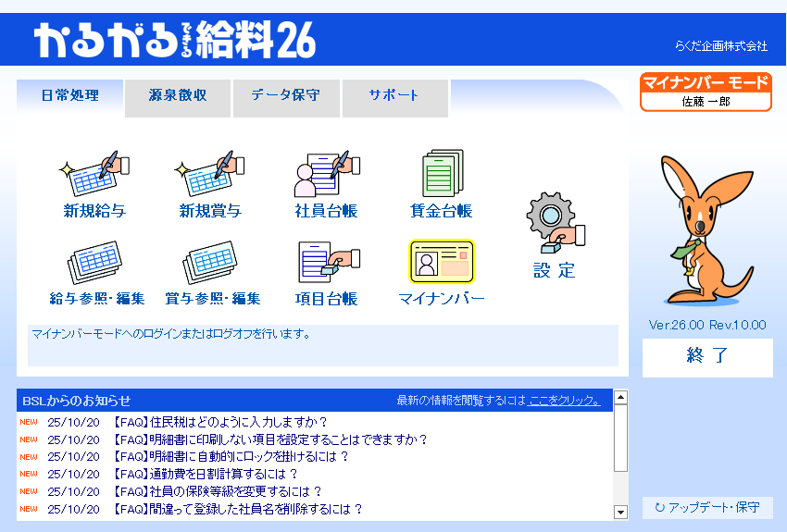Click the 設定 settings gear icon
This screenshot has width=787, height=532.
point(555,225)
